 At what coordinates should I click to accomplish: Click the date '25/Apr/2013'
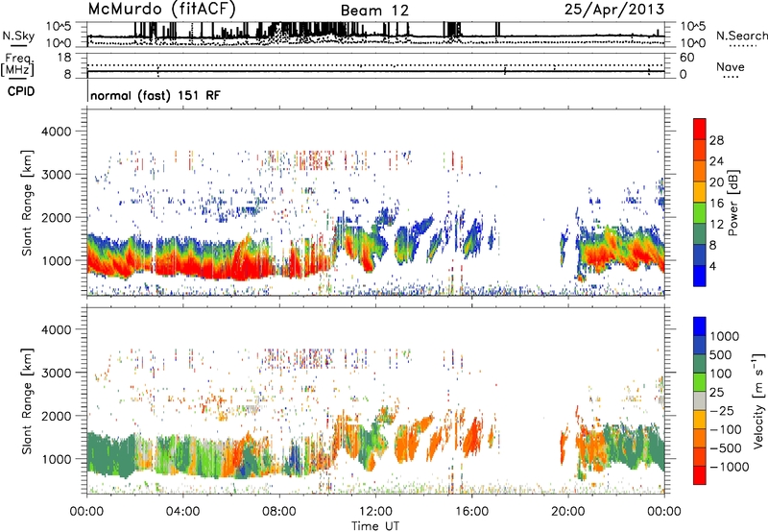pos(614,9)
